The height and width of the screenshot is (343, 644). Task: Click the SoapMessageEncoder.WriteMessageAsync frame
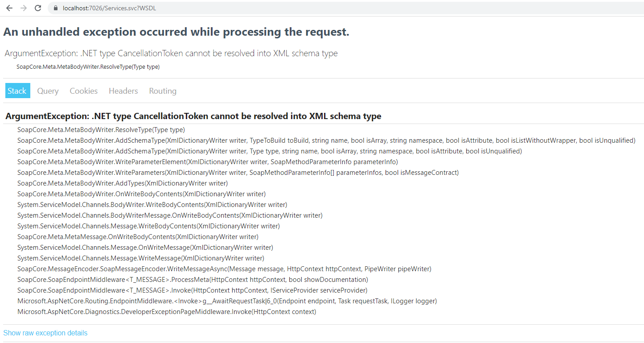coord(223,269)
